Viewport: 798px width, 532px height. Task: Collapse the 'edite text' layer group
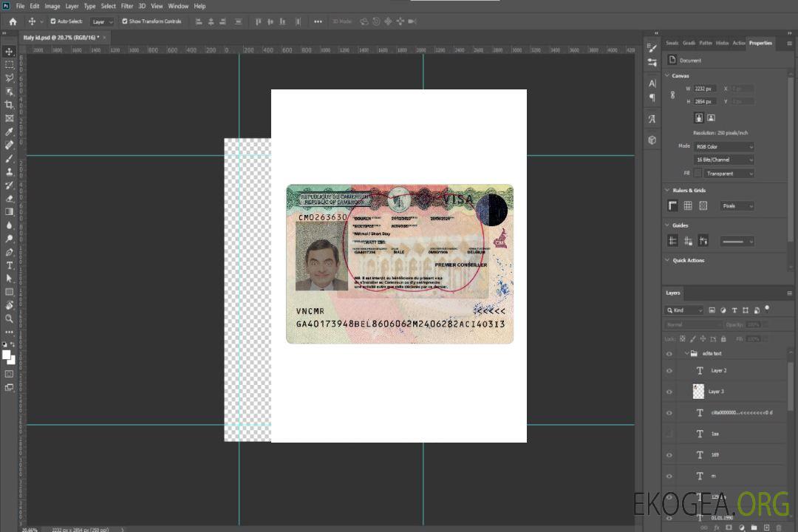tap(686, 353)
